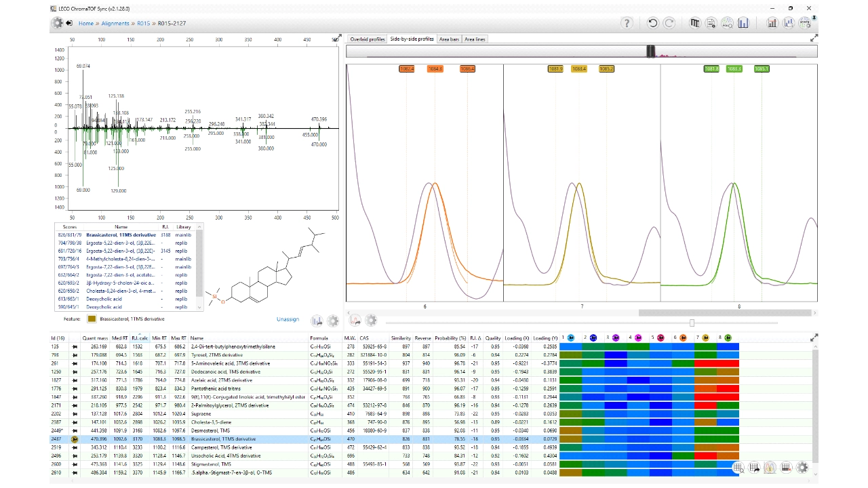Click the undo arrow in top toolbar
868x488 pixels.
[652, 23]
